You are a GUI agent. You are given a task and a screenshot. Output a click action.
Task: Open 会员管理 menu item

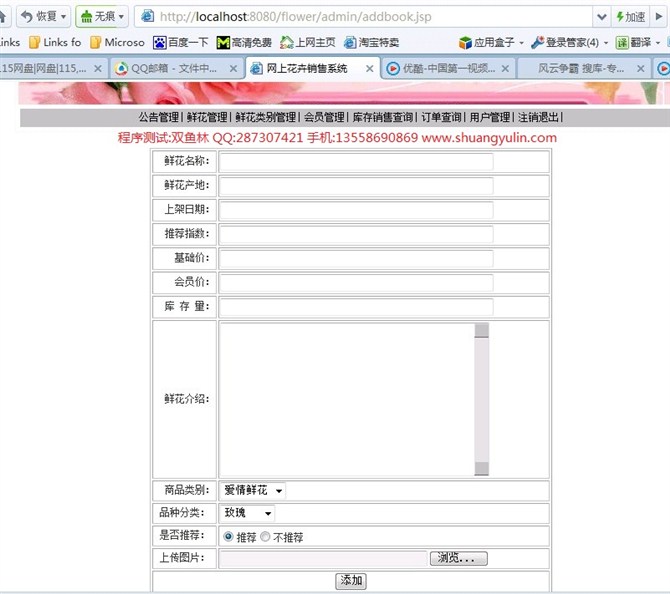(x=324, y=118)
